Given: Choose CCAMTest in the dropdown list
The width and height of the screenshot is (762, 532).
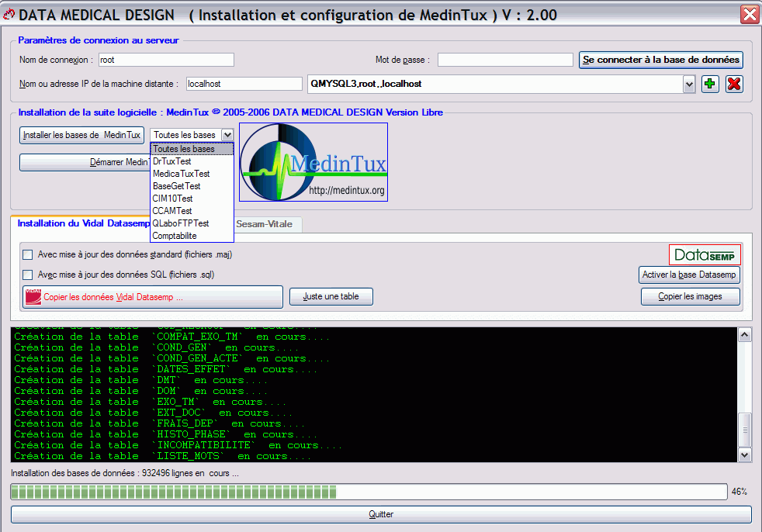Looking at the screenshot, I should [x=192, y=211].
